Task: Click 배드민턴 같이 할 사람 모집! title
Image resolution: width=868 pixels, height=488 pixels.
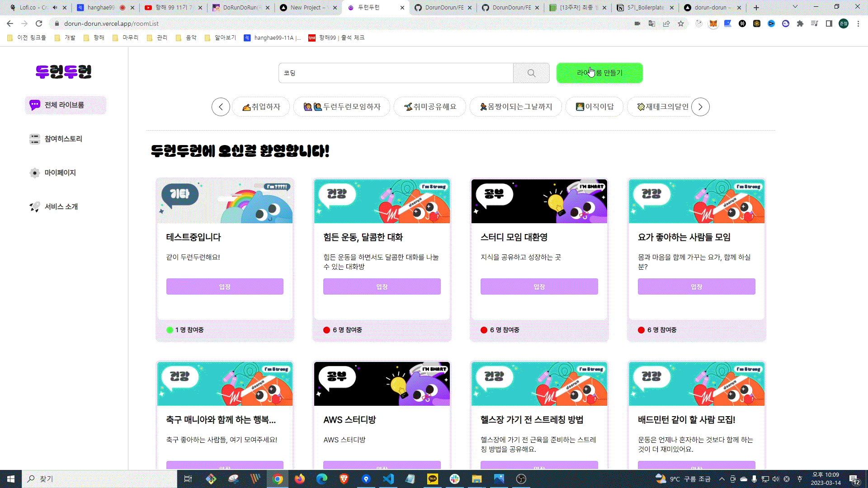Action: tap(686, 420)
